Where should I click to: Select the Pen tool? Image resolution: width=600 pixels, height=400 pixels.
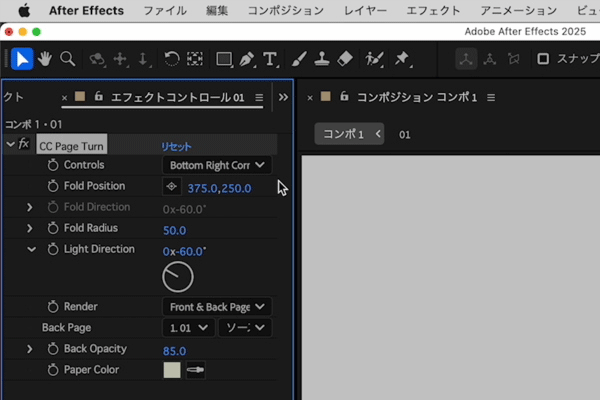click(x=247, y=59)
